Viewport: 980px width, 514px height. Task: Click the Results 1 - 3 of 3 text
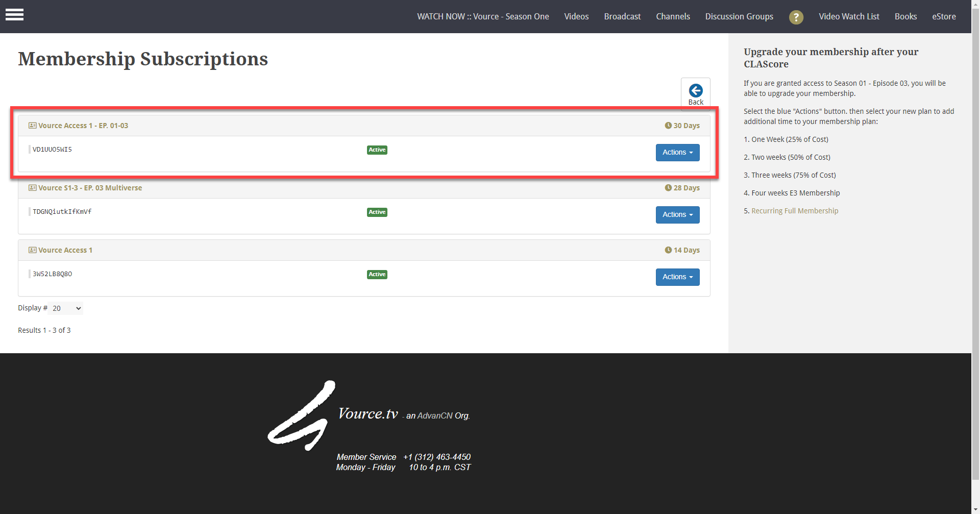click(x=44, y=330)
